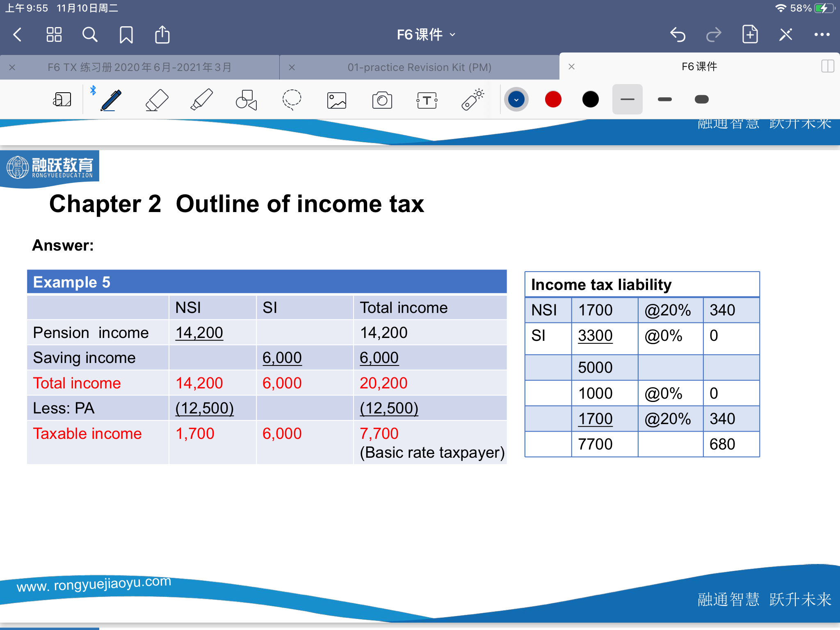This screenshot has height=630, width=840.
Task: Choose the black pen color
Action: tap(591, 99)
